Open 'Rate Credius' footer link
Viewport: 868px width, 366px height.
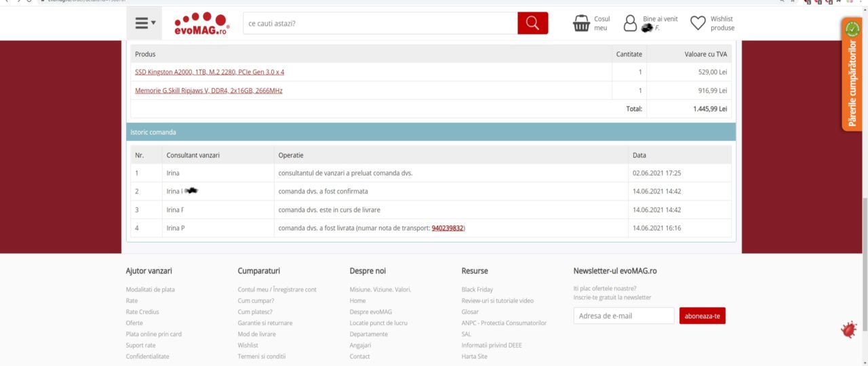pyautogui.click(x=142, y=312)
